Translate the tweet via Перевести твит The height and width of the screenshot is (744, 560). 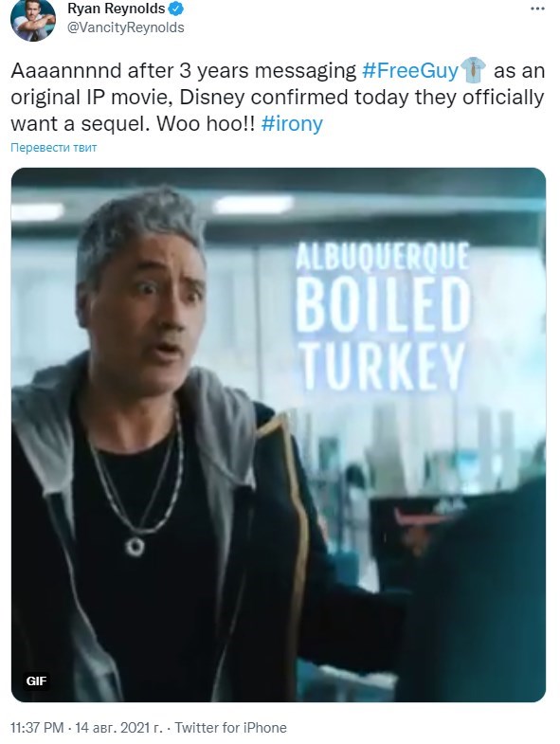[54, 148]
